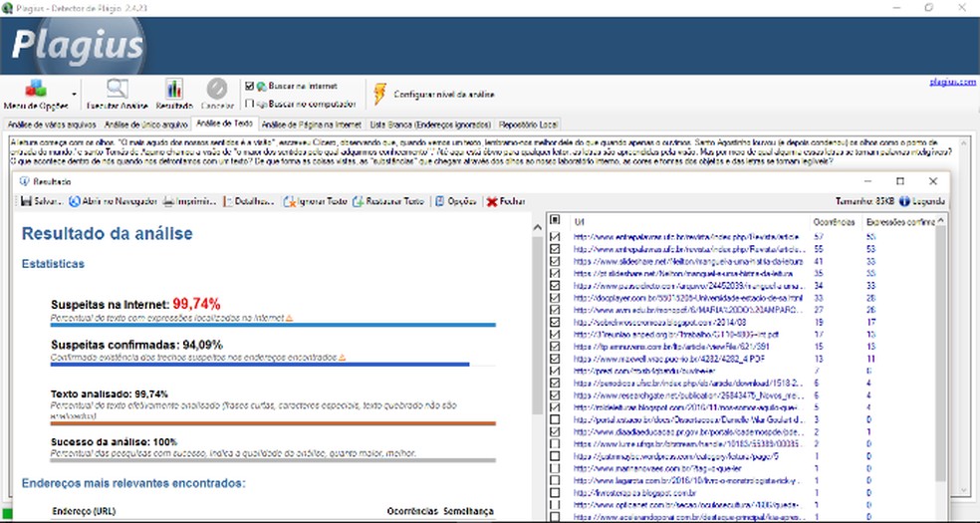Screen dimensions: 980x523
Task: Open Lista Branca (Endereços ignorados) tab
Action: pos(430,125)
